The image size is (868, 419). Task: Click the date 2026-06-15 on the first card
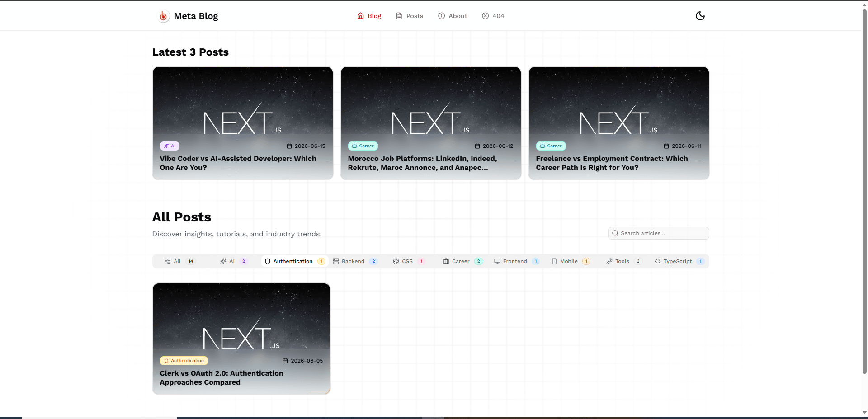click(310, 146)
